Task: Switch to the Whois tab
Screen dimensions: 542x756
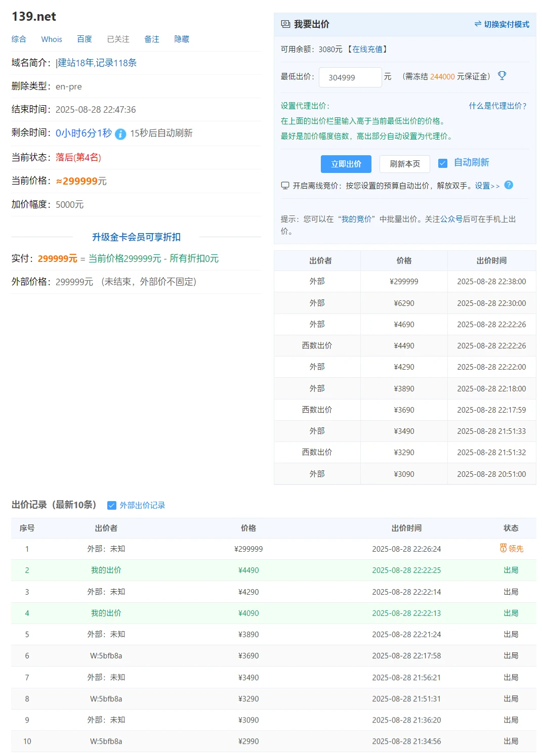Action: 52,39
